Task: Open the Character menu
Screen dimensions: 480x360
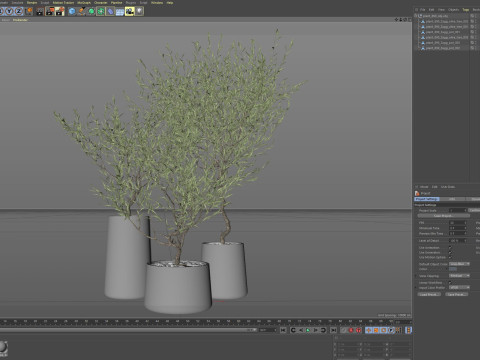Action: tap(101, 2)
